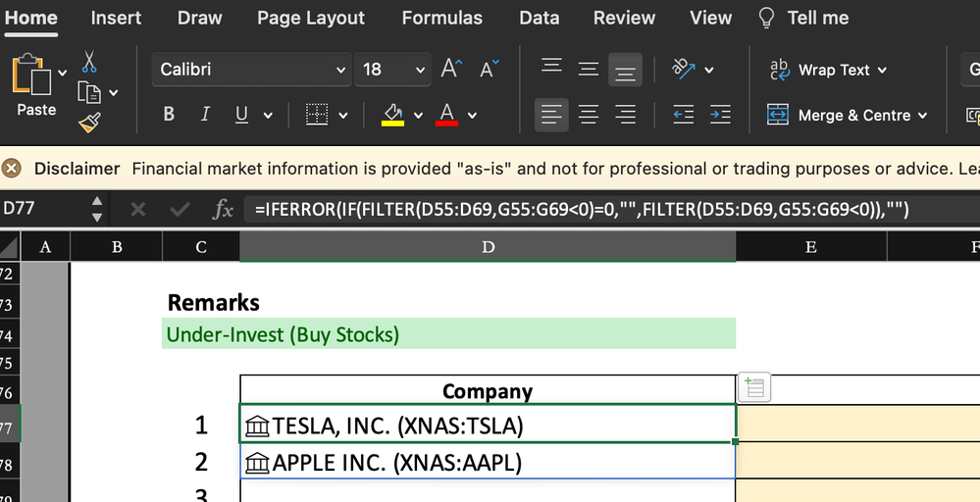Viewport: 980px width, 502px height.
Task: Open fill colour dropdown arrow
Action: [x=418, y=115]
